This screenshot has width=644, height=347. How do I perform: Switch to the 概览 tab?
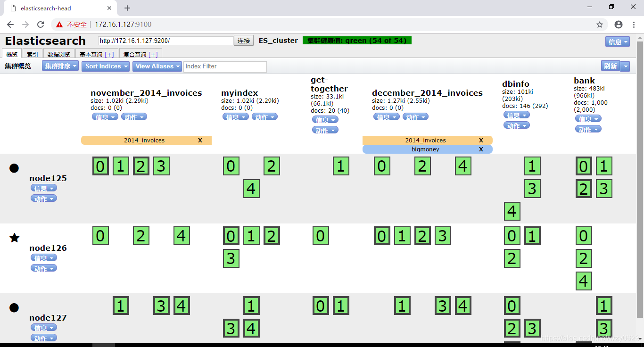[12, 54]
